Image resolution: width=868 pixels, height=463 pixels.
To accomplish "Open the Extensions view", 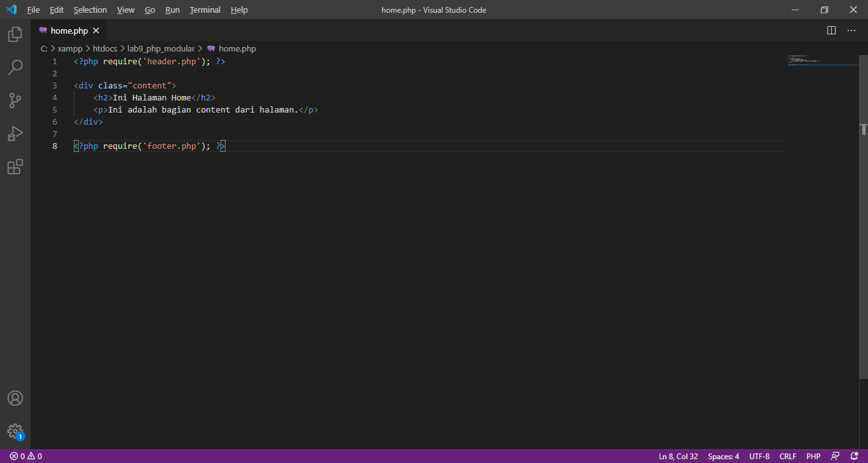I will (15, 167).
